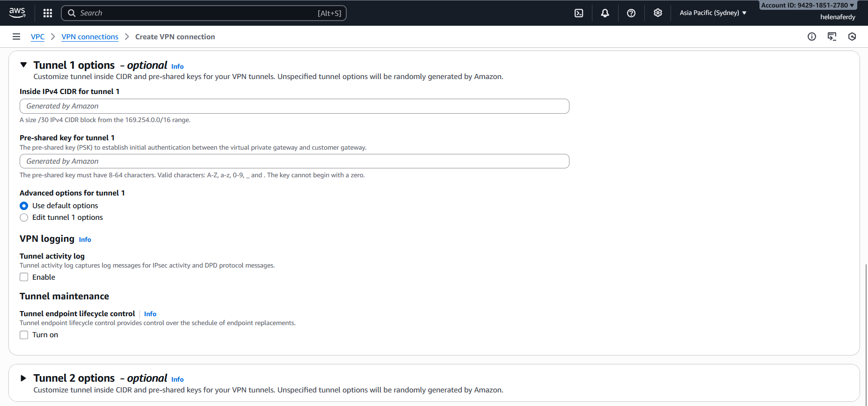Open the help question mark menu

631,13
